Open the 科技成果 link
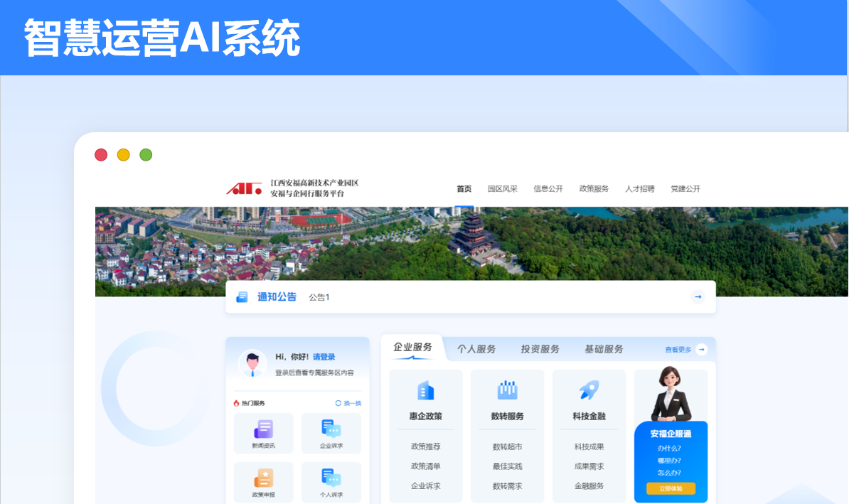Image resolution: width=849 pixels, height=504 pixels. (x=589, y=446)
